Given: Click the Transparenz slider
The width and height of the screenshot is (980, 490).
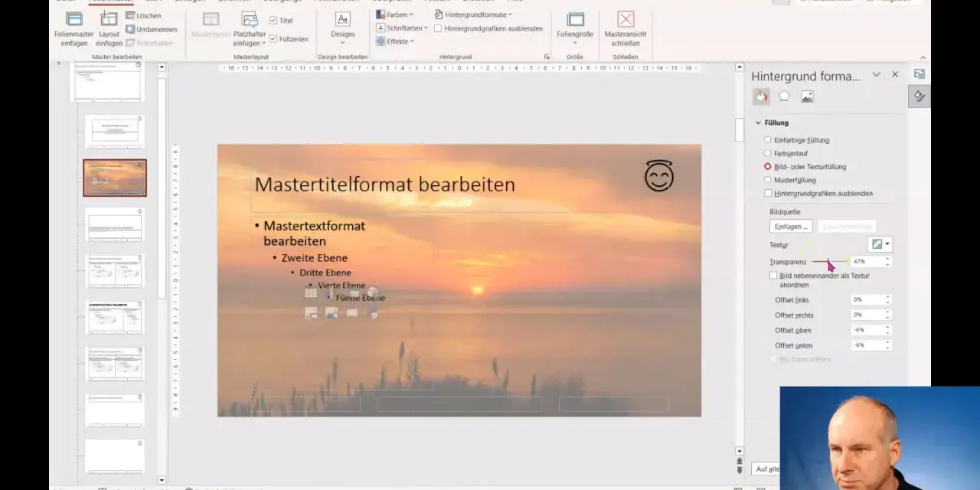Looking at the screenshot, I should click(x=829, y=262).
